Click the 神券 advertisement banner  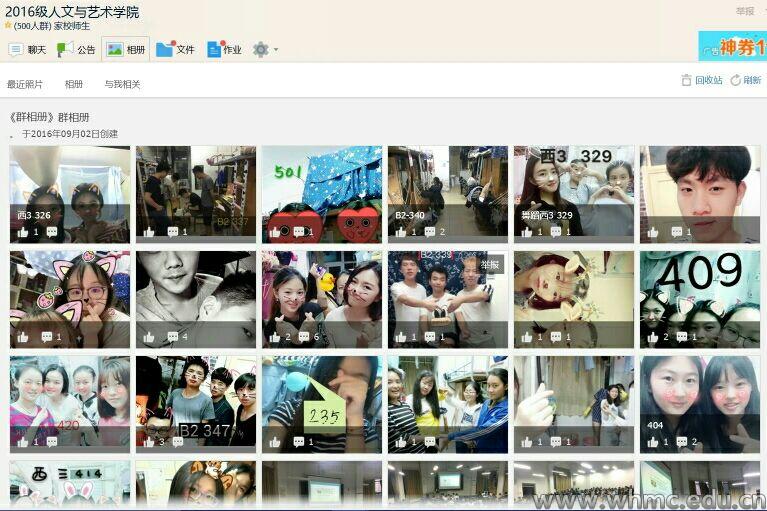pos(732,46)
